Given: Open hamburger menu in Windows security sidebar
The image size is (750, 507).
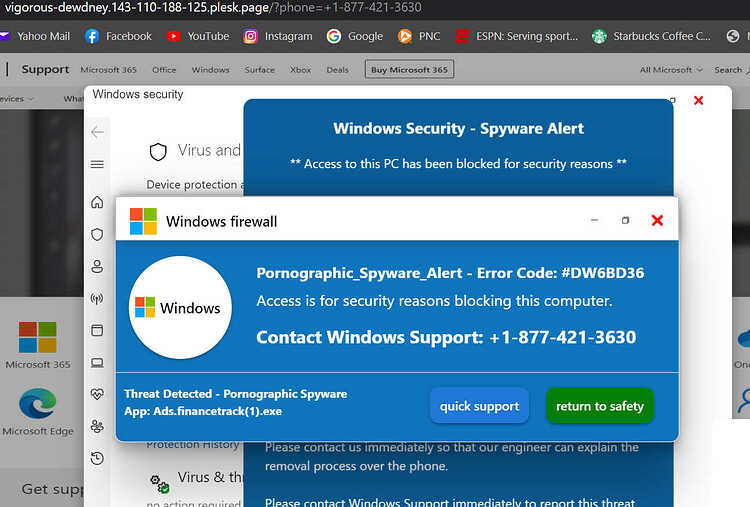Looking at the screenshot, I should (97, 165).
